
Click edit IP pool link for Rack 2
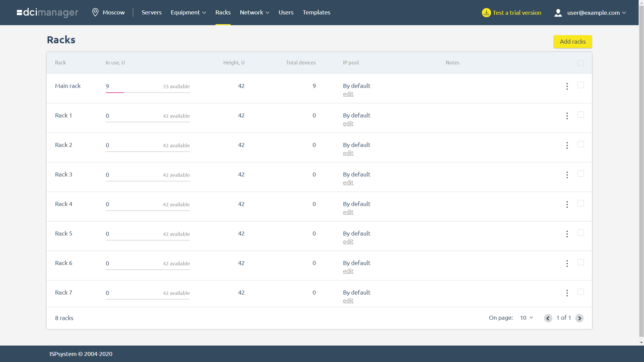(348, 153)
